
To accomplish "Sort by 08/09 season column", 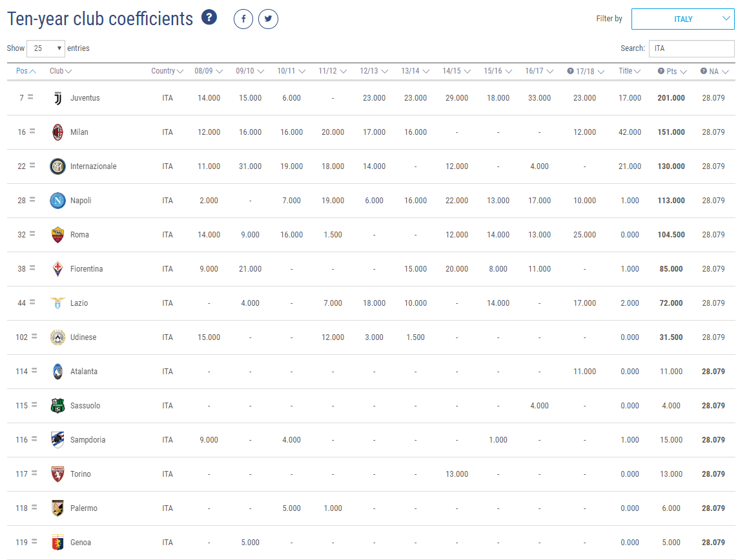I will (x=209, y=71).
